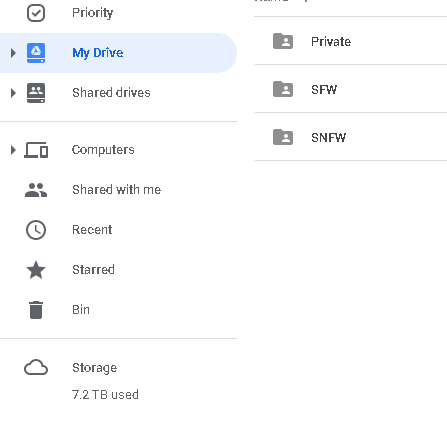Screen dimensions: 447x432
Task: Select the Private folder row
Action: point(350,41)
